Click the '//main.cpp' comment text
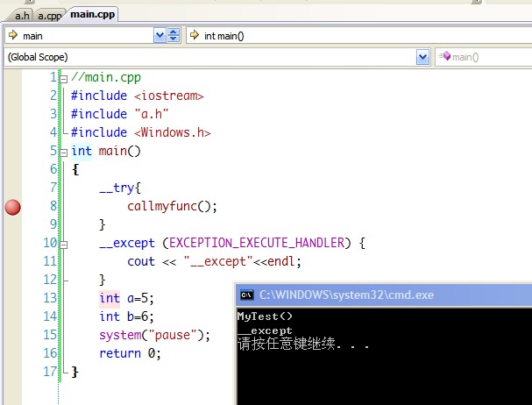 (x=106, y=78)
